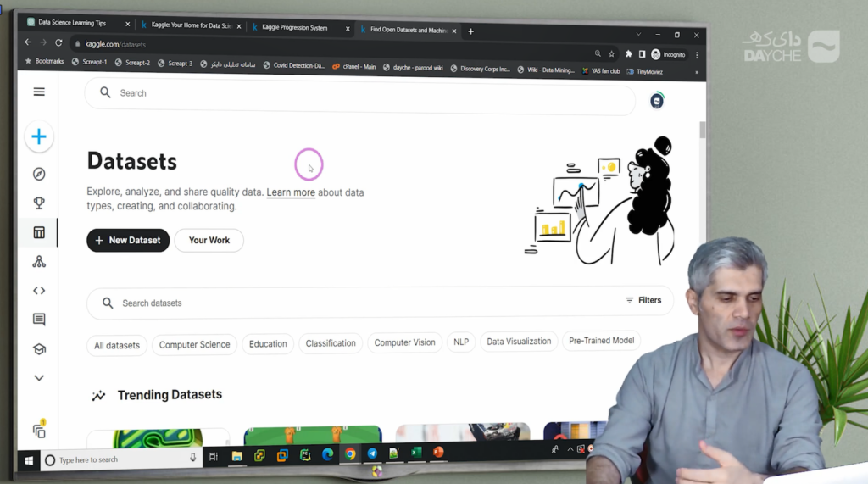868x484 pixels.
Task: Open Discussions via the comment icon
Action: click(x=39, y=319)
